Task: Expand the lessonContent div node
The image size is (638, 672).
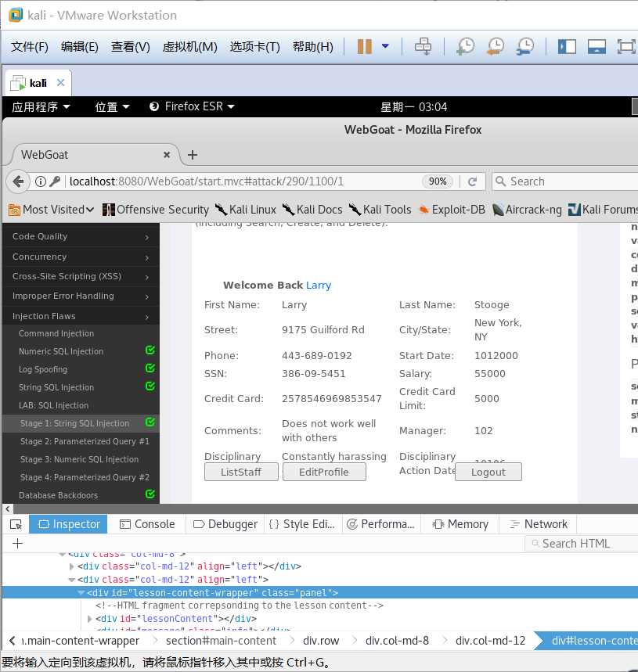Action: coord(89,619)
